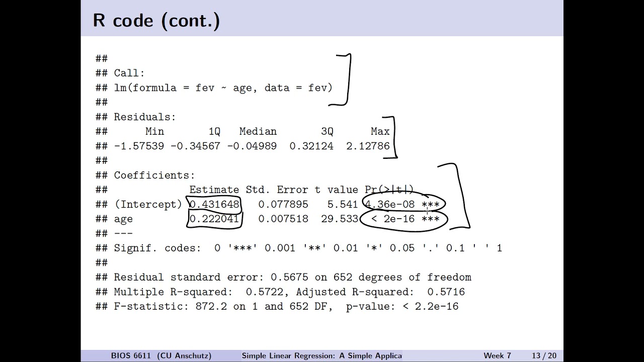Click the 'Std. Error' column header
The image size is (644, 362).
(x=277, y=190)
